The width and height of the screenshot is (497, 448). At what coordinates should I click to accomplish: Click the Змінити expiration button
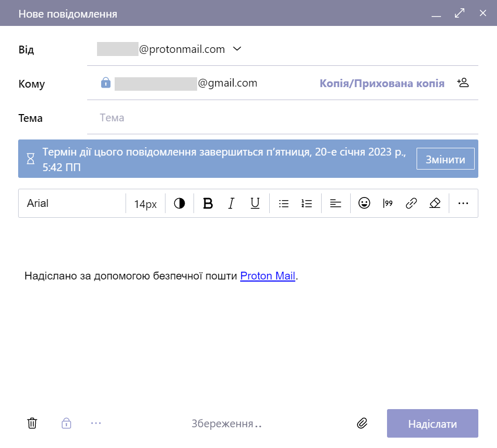pos(445,160)
